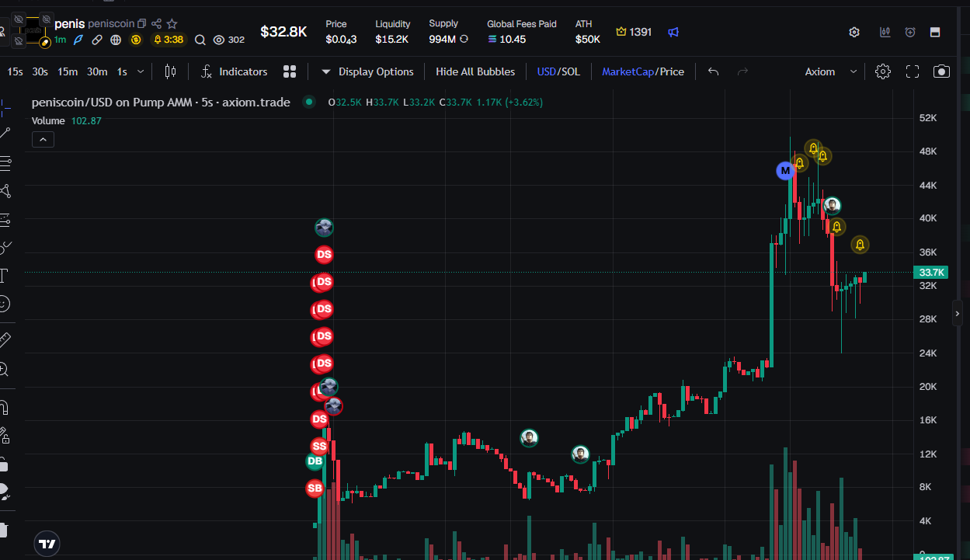Screen dimensions: 970x560
Task: Toggle lock drawings pencil tool
Action: 4,435
